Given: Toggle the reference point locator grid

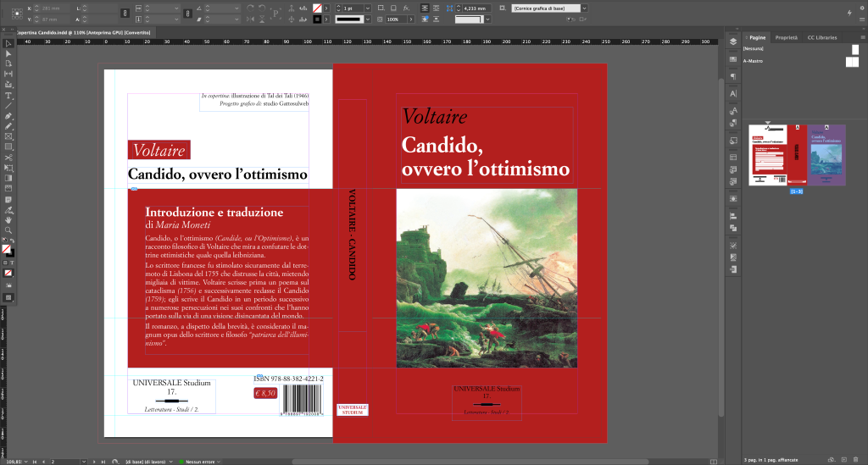Looking at the screenshot, I should [17, 14].
